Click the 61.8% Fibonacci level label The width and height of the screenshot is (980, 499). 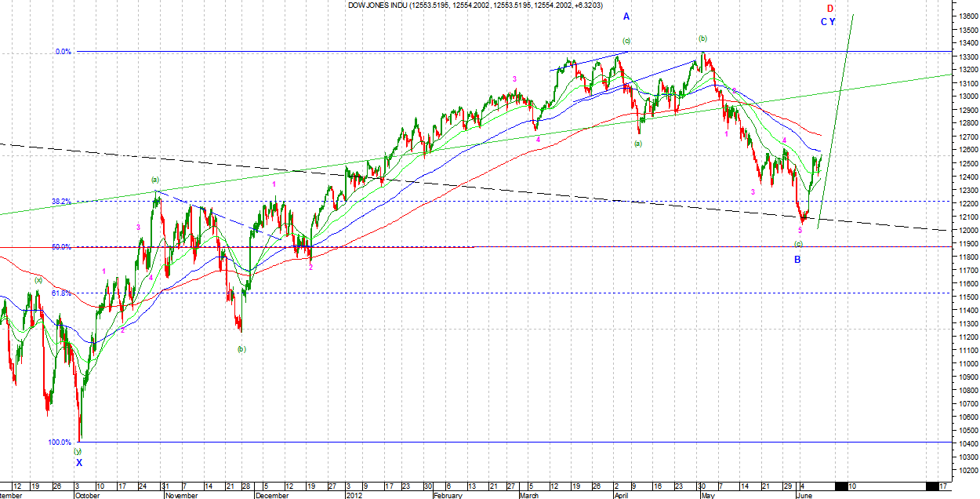[x=63, y=293]
